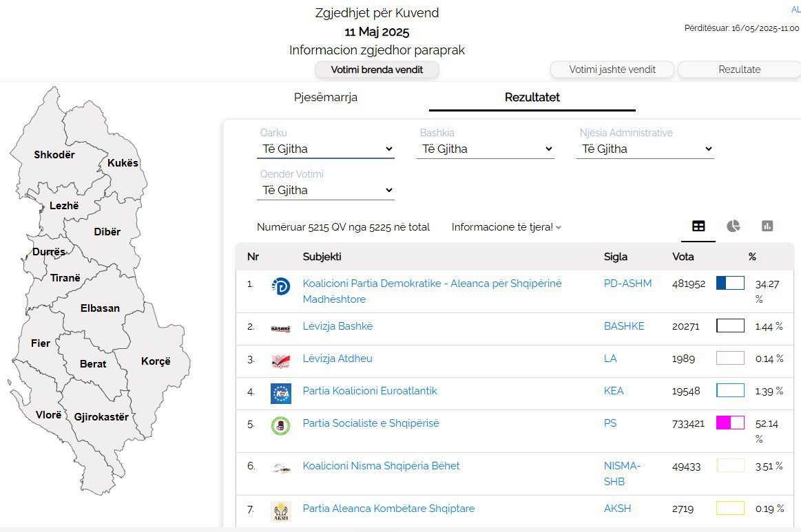
Task: Select Vlorë region on the map
Action: click(48, 415)
